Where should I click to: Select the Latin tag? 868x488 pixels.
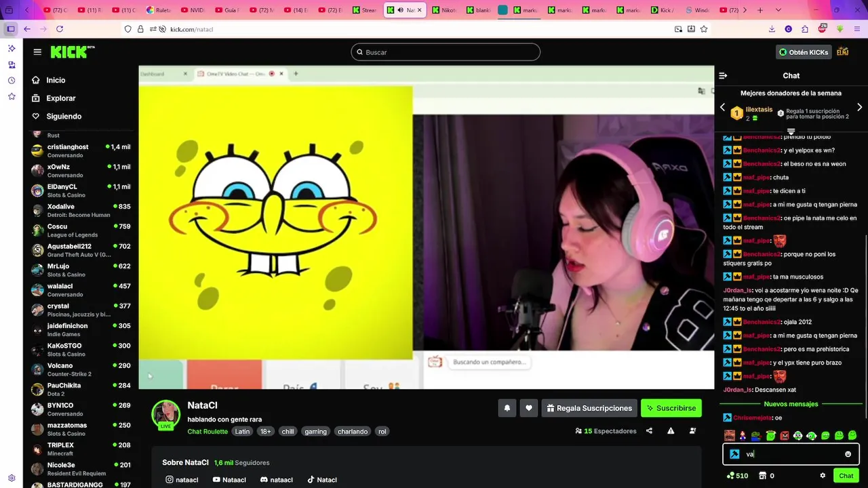242,432
